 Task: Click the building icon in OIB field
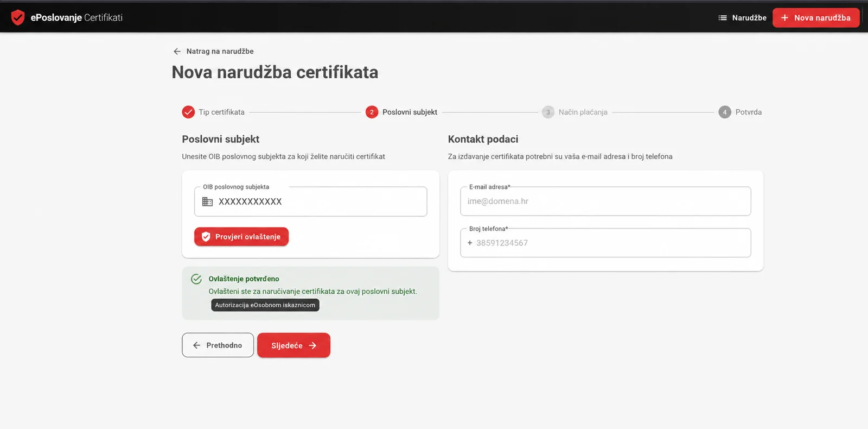tap(207, 201)
